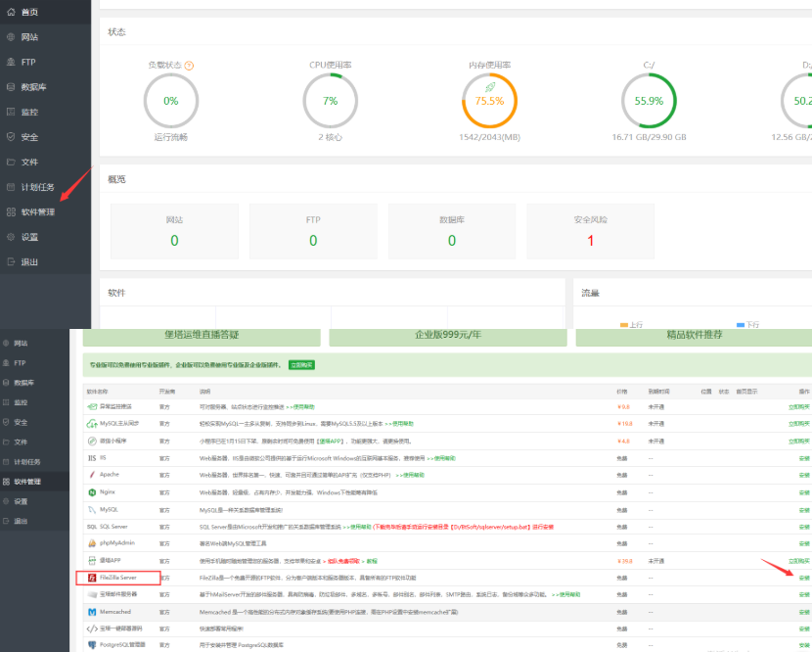Click the FileZilla Server icon in software list
Image resolution: width=812 pixels, height=652 pixels.
(x=91, y=579)
